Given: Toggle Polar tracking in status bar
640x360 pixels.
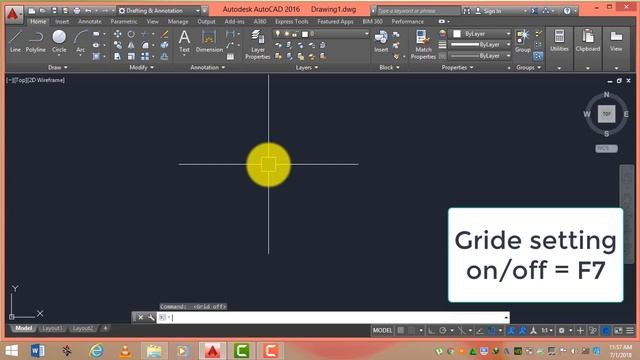Looking at the screenshot, I should coord(443,330).
